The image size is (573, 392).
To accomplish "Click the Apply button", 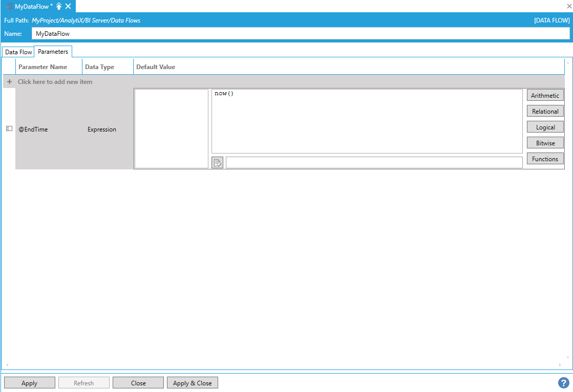I will click(29, 383).
